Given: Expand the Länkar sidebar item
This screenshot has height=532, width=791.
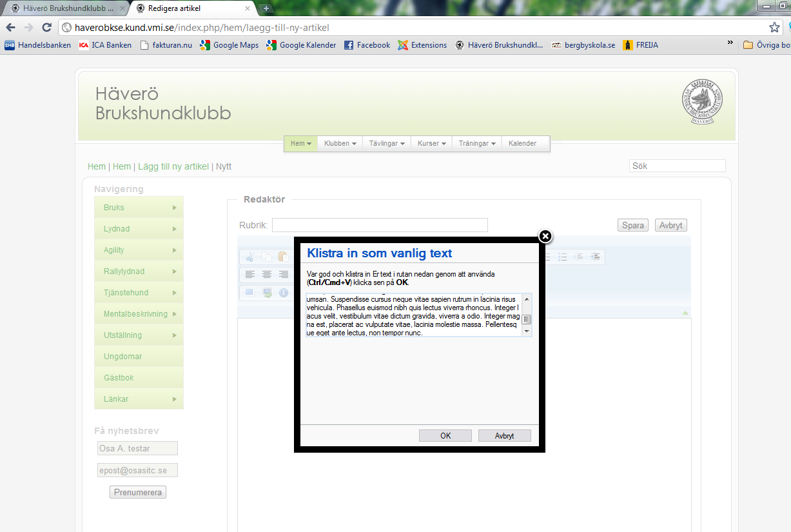Looking at the screenshot, I should (x=139, y=399).
